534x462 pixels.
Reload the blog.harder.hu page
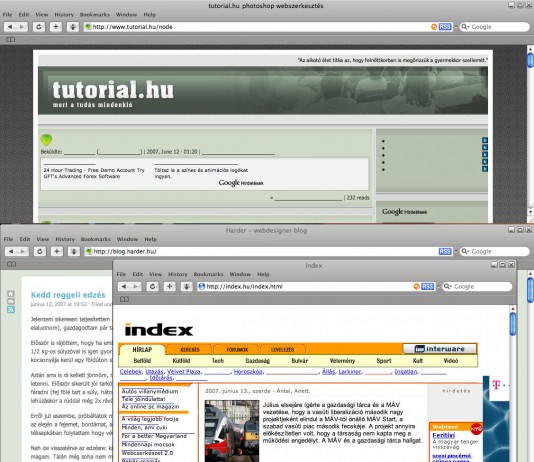click(x=40, y=251)
